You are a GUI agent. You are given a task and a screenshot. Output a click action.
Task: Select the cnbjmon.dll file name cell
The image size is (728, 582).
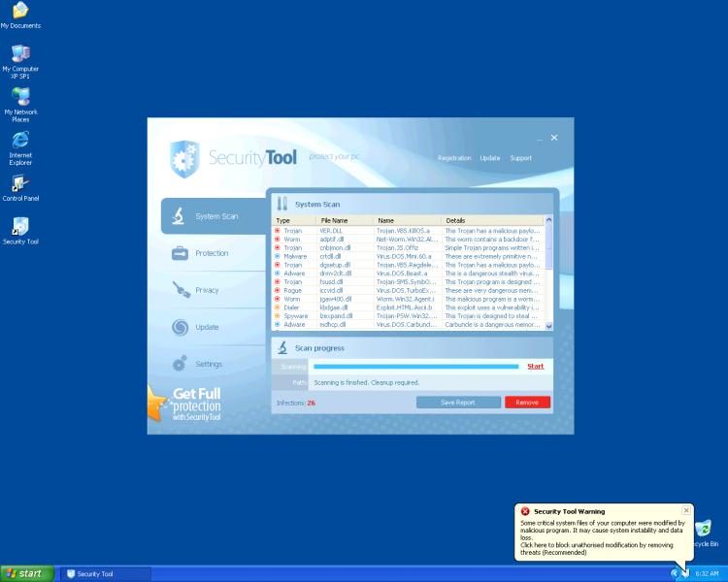pyautogui.click(x=335, y=248)
